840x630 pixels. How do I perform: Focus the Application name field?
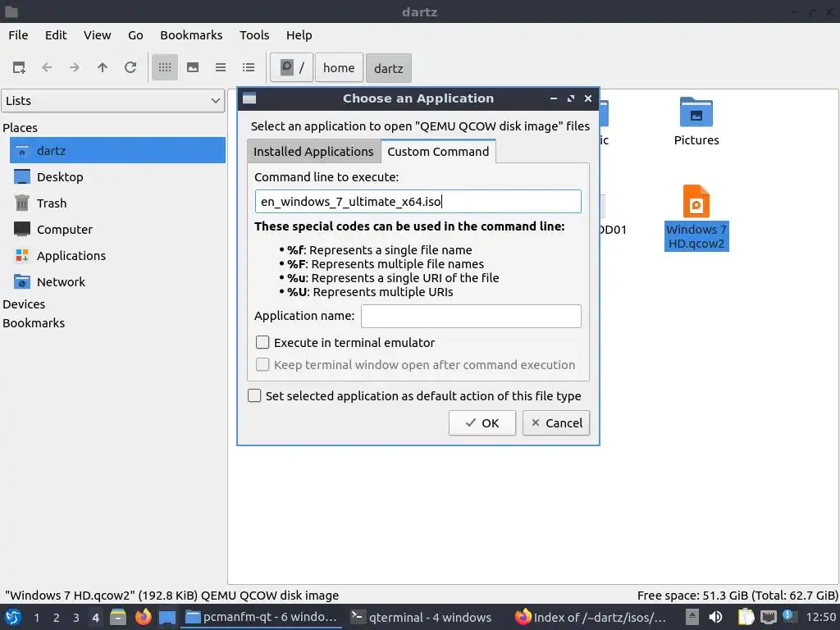[471, 316]
